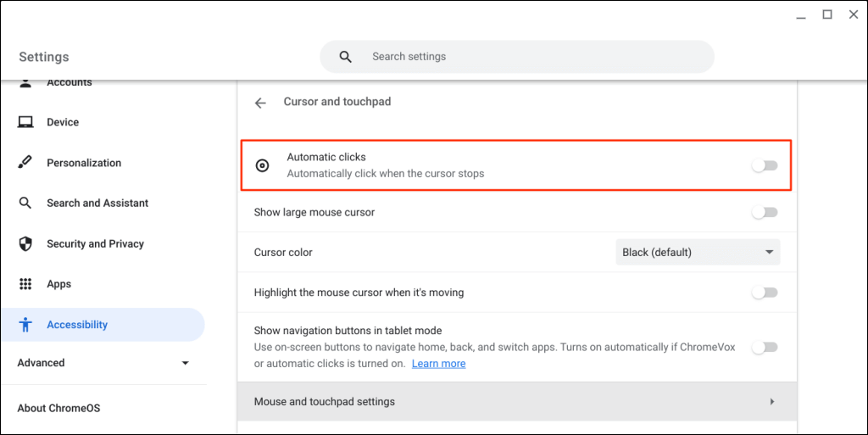Screen dimensions: 868x435
Task: Click the Device laptop icon
Action: pos(25,122)
